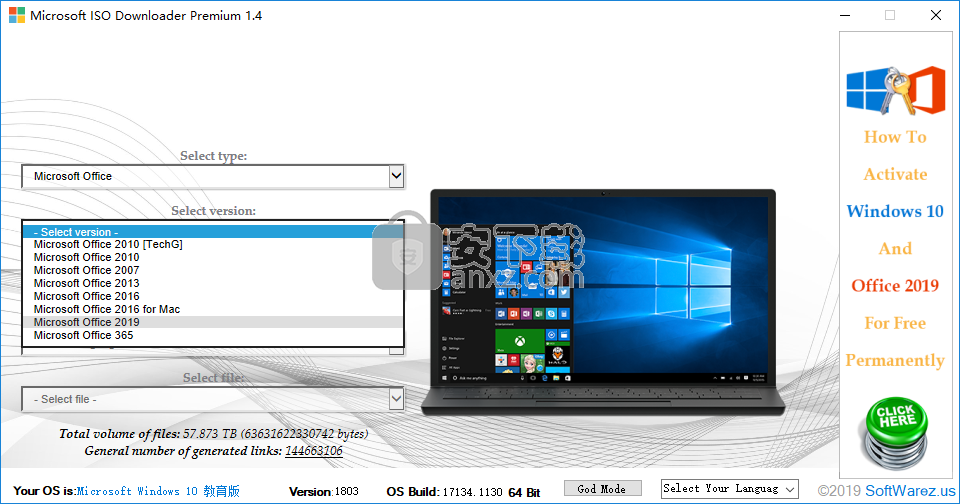The image size is (960, 504).
Task: Pick Microsoft Office 2007 from the list
Action: [212, 270]
